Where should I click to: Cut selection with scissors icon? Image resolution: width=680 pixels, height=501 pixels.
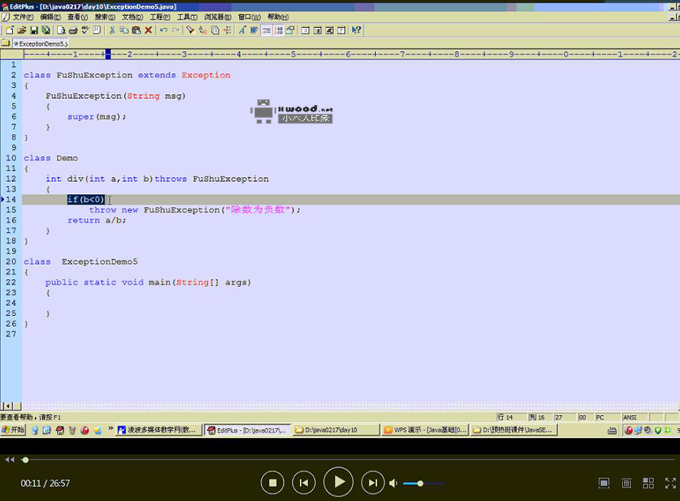point(112,30)
